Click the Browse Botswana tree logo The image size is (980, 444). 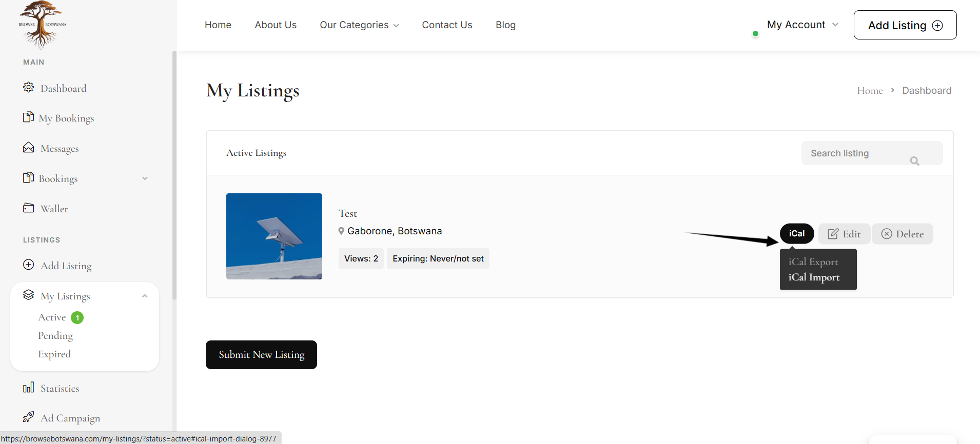click(42, 24)
